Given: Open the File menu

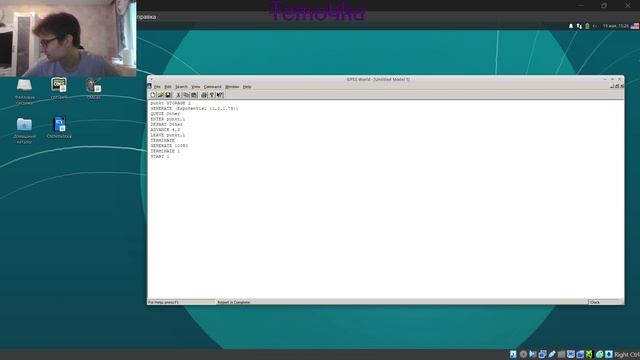Looking at the screenshot, I should 157,87.
